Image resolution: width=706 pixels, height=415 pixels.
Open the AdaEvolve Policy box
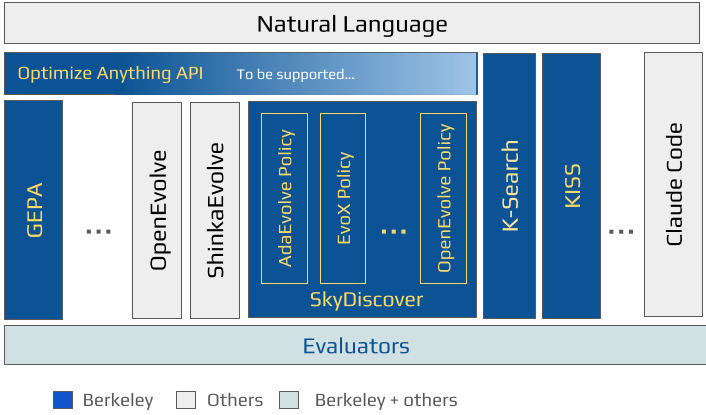(x=285, y=197)
